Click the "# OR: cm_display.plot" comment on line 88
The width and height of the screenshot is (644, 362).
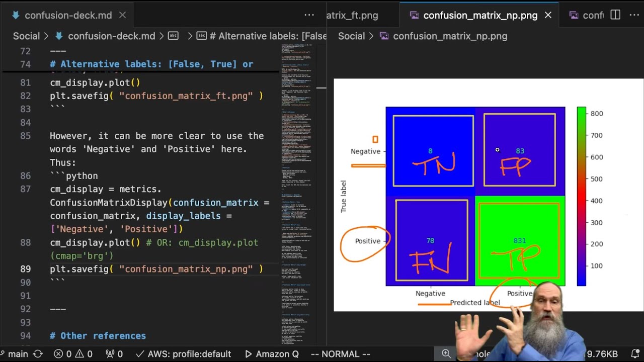pos(202,242)
